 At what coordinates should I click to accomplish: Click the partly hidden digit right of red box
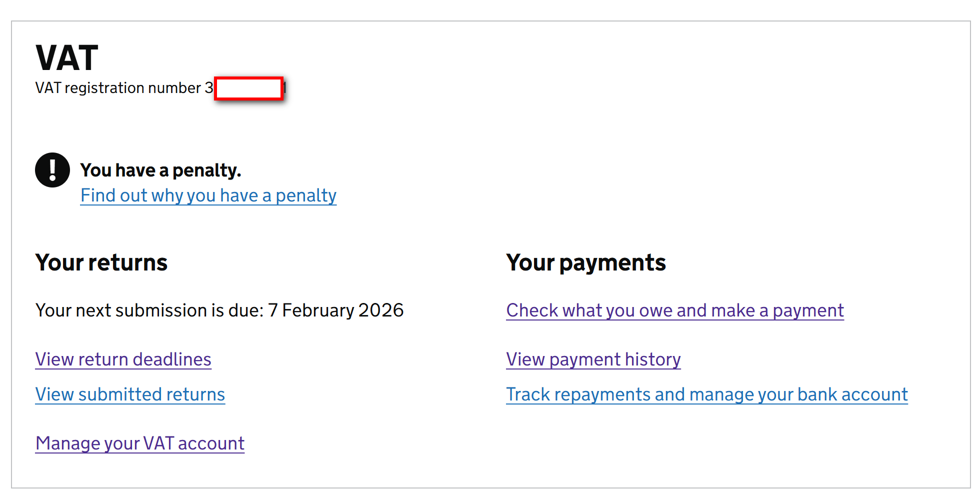pyautogui.click(x=285, y=88)
